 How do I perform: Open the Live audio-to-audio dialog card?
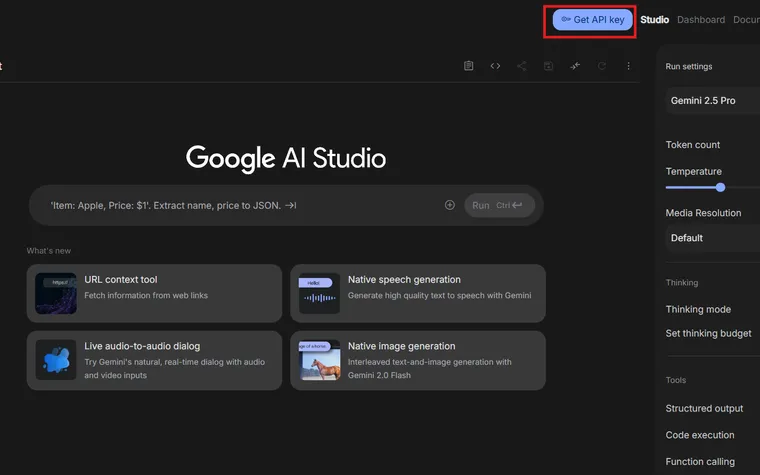pos(154,361)
